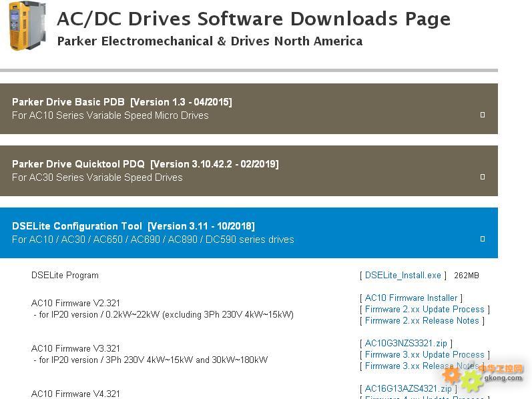The height and width of the screenshot is (399, 532).
Task: Open Firmware 3.xx Release Notes link
Action: (422, 366)
